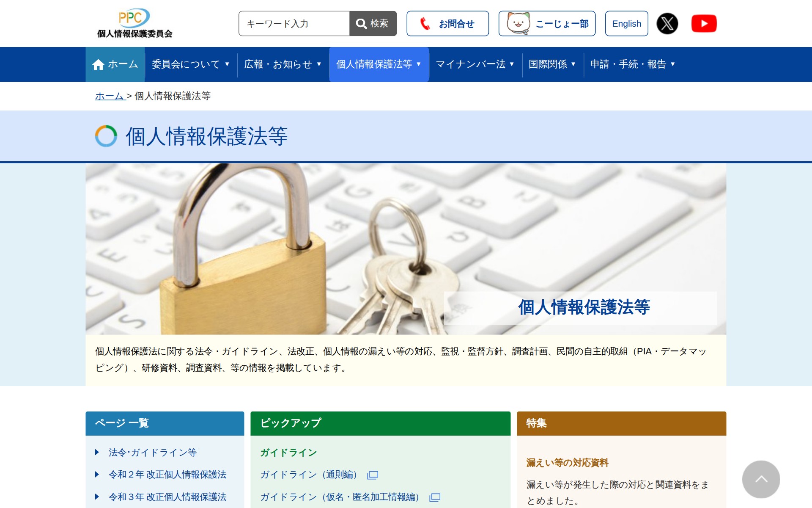Click external window icon beside ガイドライン（仮名・匿名加工情報編）
Image resolution: width=812 pixels, height=508 pixels.
point(435,497)
